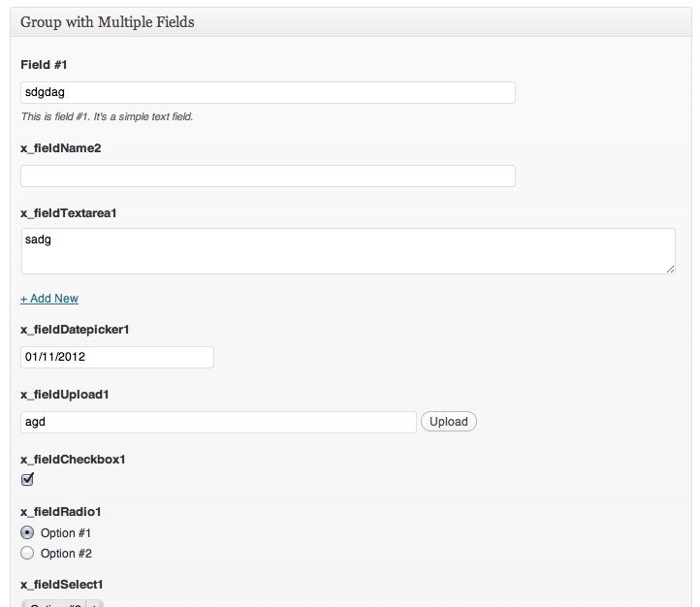Click the x_fieldUpload1 text input
The image size is (700, 607).
[x=218, y=422]
